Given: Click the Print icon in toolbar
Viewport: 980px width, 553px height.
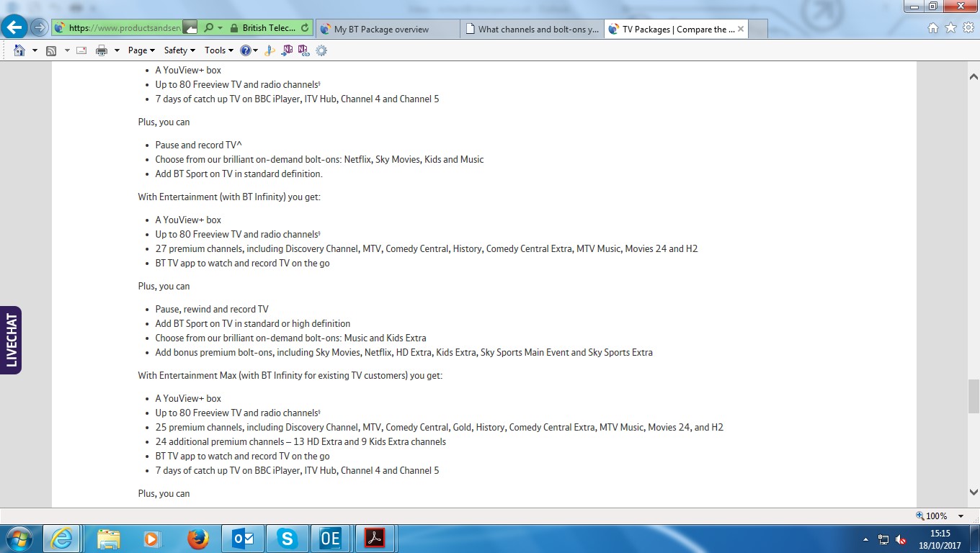Looking at the screenshot, I should pyautogui.click(x=101, y=50).
